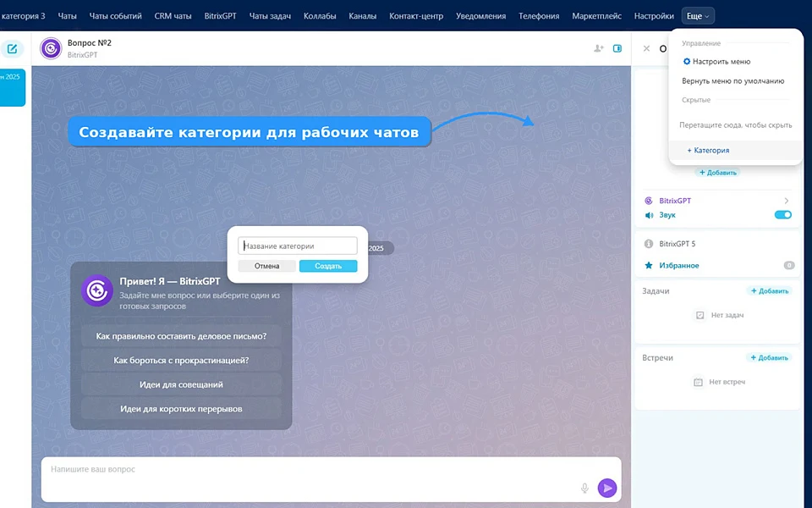
Task: Click the Избранное link
Action: (679, 265)
